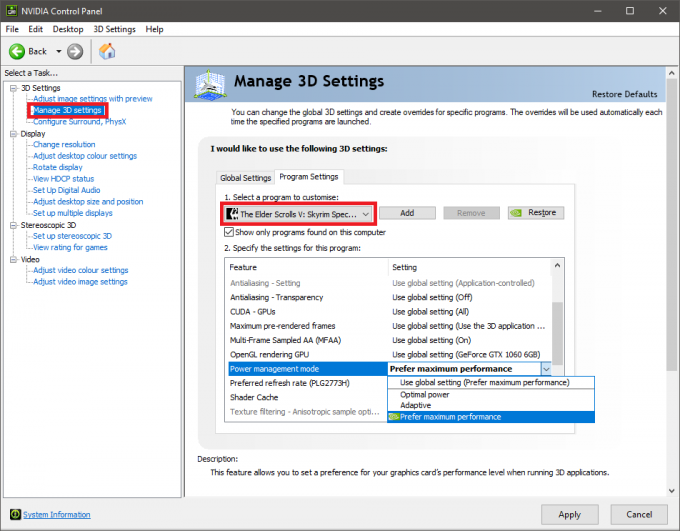Open the 3D Settings menu

(114, 29)
